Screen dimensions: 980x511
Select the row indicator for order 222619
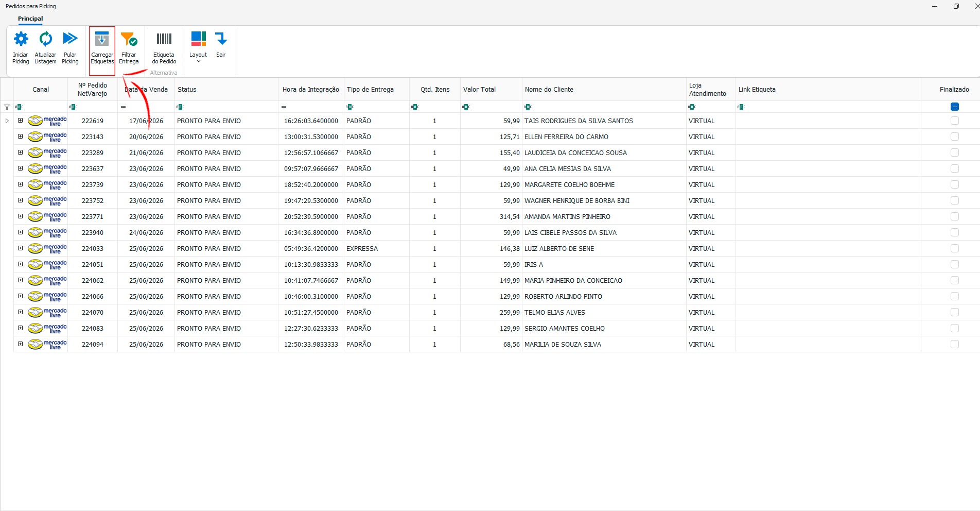tap(7, 121)
